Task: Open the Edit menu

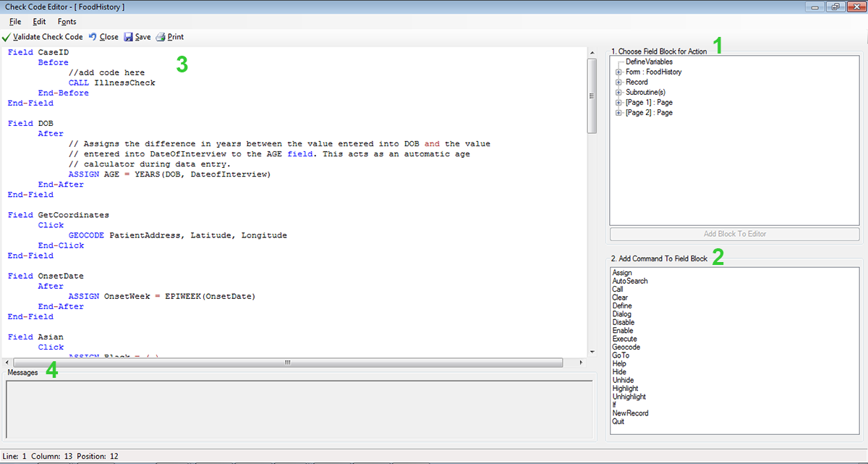Action: 39,22
